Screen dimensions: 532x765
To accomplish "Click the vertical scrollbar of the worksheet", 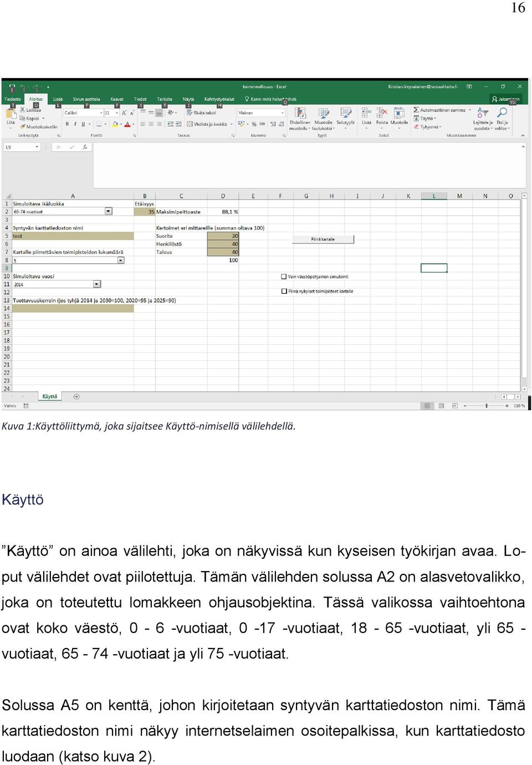I will click(524, 292).
